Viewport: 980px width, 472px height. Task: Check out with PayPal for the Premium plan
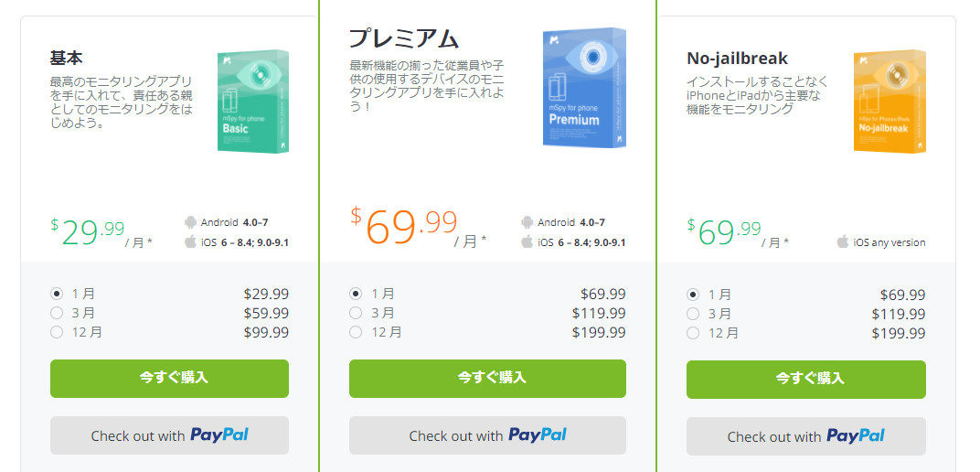[487, 435]
